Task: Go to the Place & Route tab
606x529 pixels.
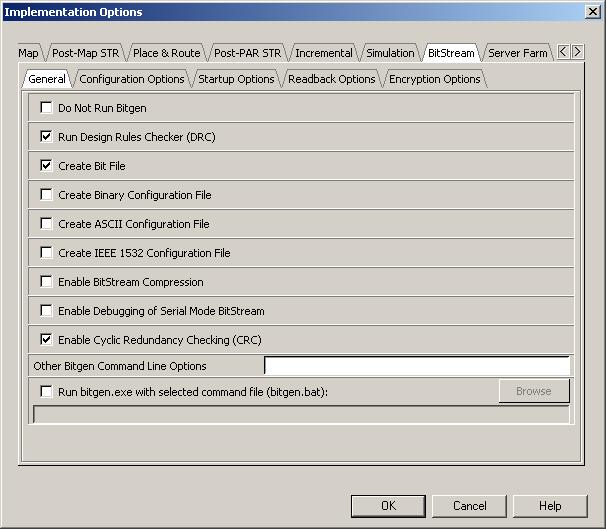Action: (167, 53)
